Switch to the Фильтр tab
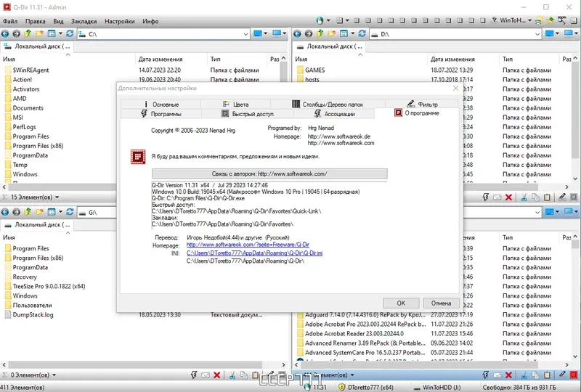The height and width of the screenshot is (392, 581). pos(422,104)
